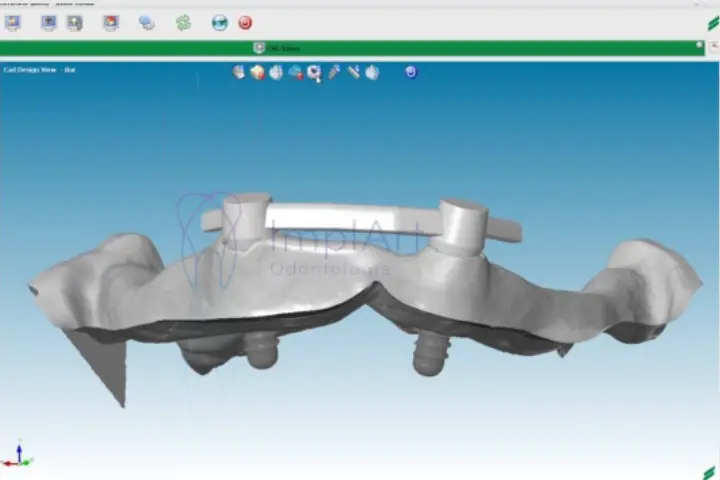
Task: Click the first gray tooth icon in view toolbar
Action: tap(238, 72)
